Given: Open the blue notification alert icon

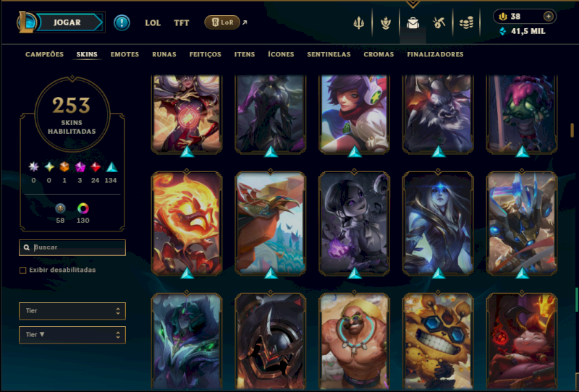Looking at the screenshot, I should click(x=122, y=22).
